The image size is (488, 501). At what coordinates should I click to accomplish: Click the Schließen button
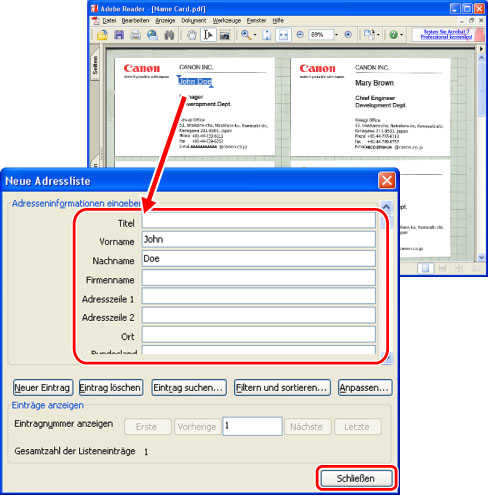tap(356, 478)
